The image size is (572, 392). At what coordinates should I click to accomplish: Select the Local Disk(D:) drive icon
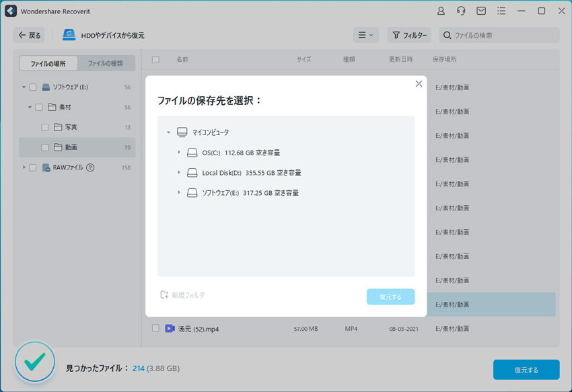pos(192,173)
